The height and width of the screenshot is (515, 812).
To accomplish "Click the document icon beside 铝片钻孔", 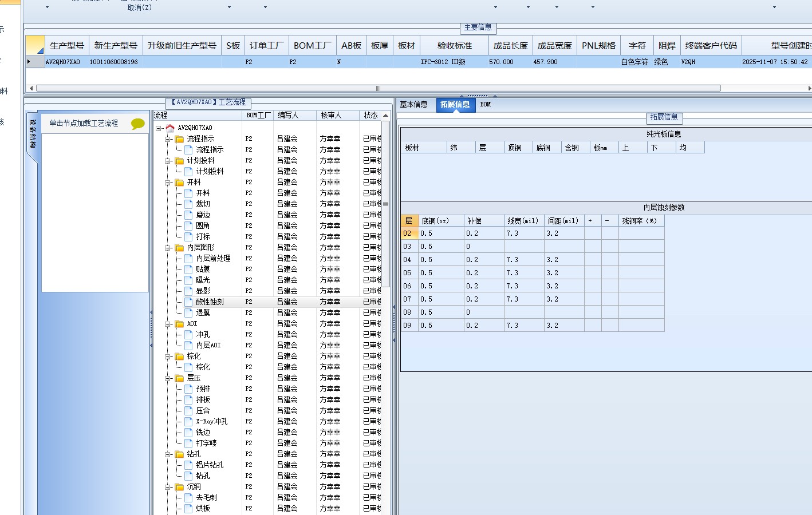I will pos(188,465).
